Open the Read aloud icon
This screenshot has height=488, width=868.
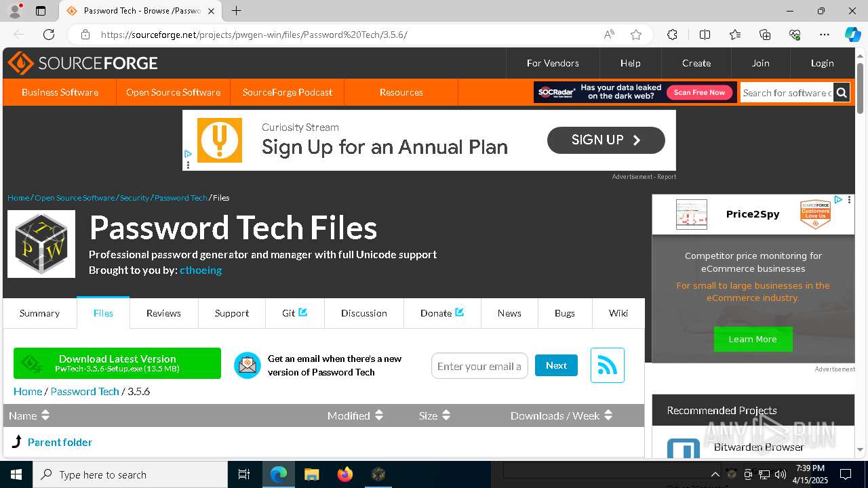click(x=609, y=35)
